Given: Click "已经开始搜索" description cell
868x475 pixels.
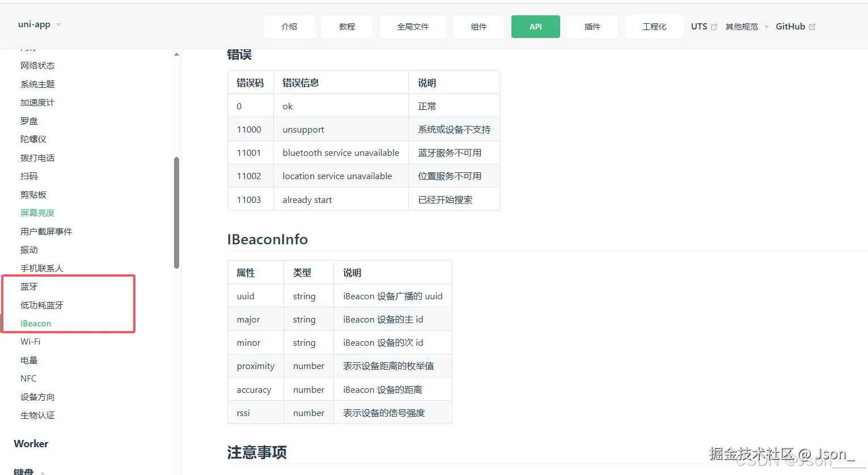Looking at the screenshot, I should (x=454, y=200).
